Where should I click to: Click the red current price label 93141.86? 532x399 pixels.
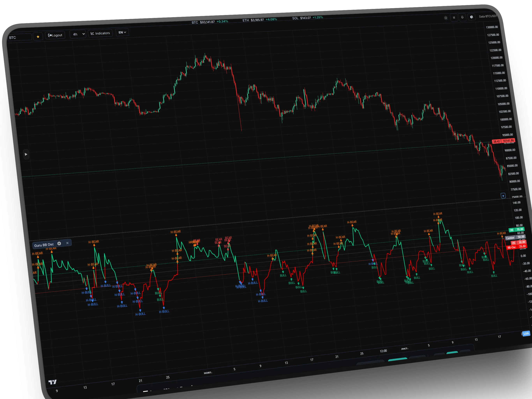pyautogui.click(x=508, y=140)
